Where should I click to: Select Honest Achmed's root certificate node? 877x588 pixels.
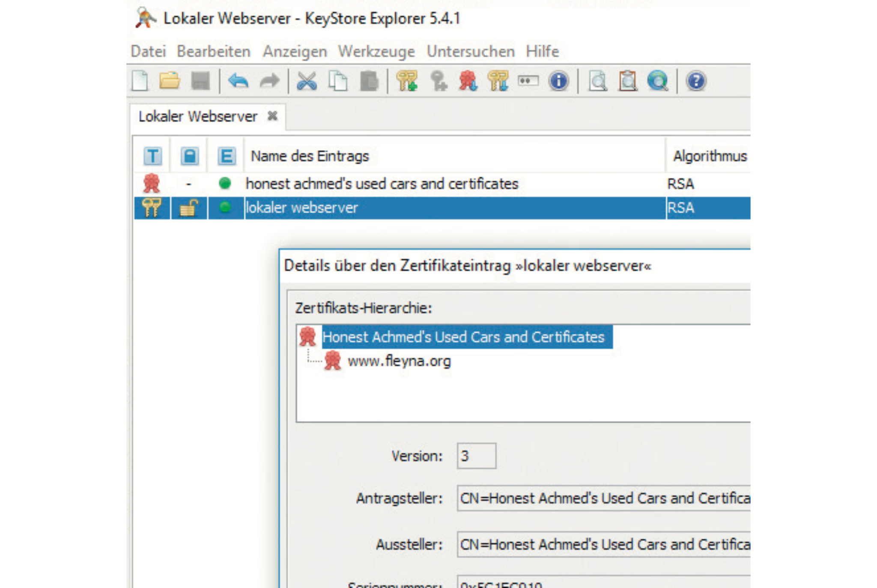click(x=462, y=337)
